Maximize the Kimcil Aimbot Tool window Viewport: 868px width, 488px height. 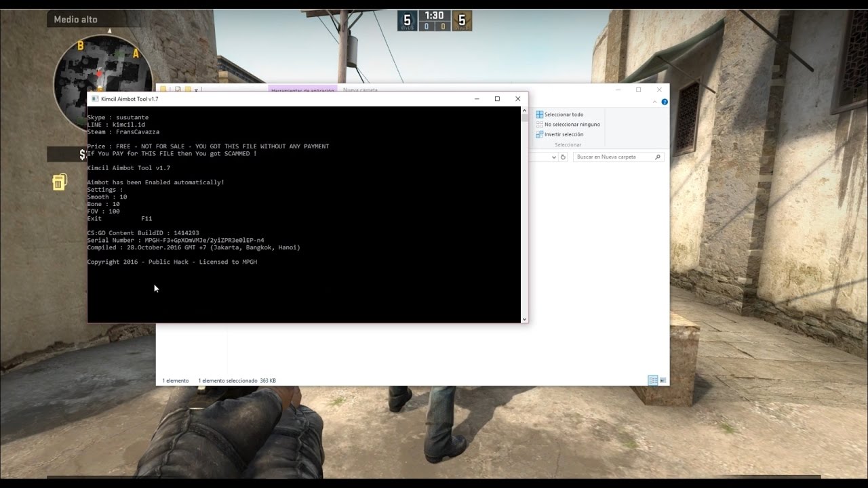pyautogui.click(x=497, y=99)
